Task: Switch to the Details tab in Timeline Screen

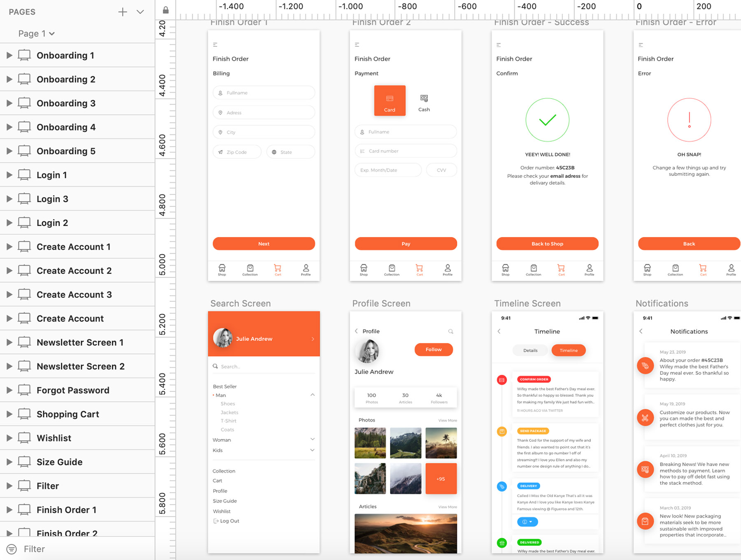Action: click(530, 350)
